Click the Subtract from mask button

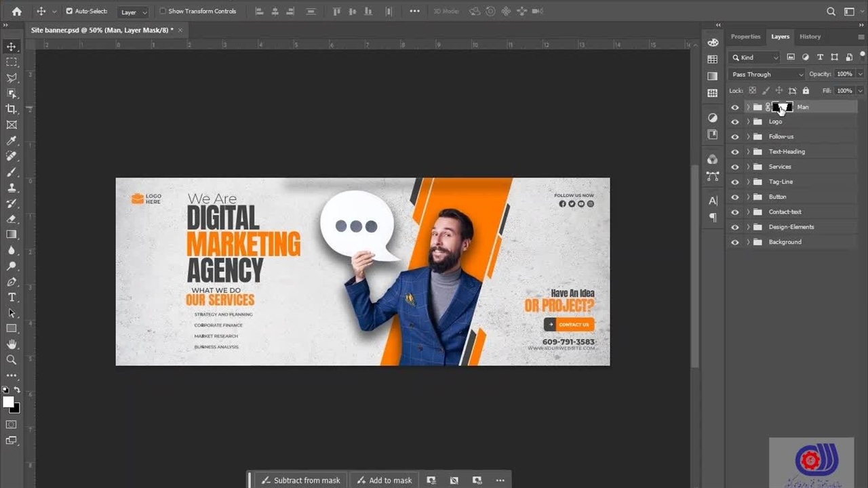click(x=300, y=481)
